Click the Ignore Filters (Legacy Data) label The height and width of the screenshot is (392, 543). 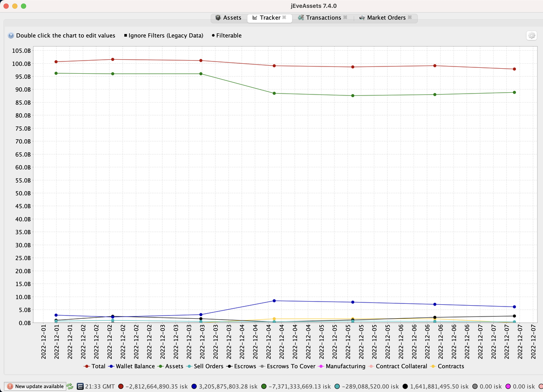click(166, 36)
